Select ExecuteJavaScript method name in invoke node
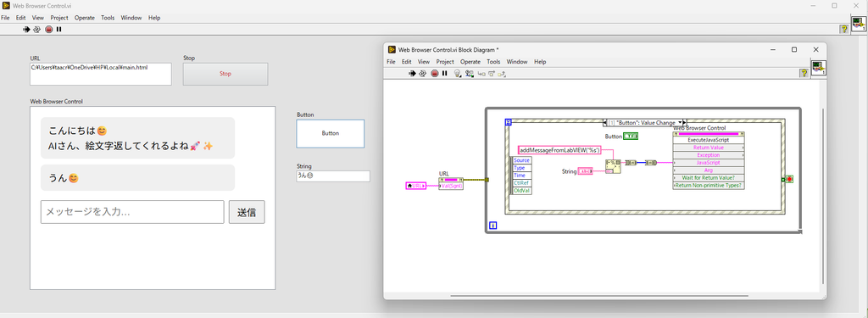 [709, 140]
